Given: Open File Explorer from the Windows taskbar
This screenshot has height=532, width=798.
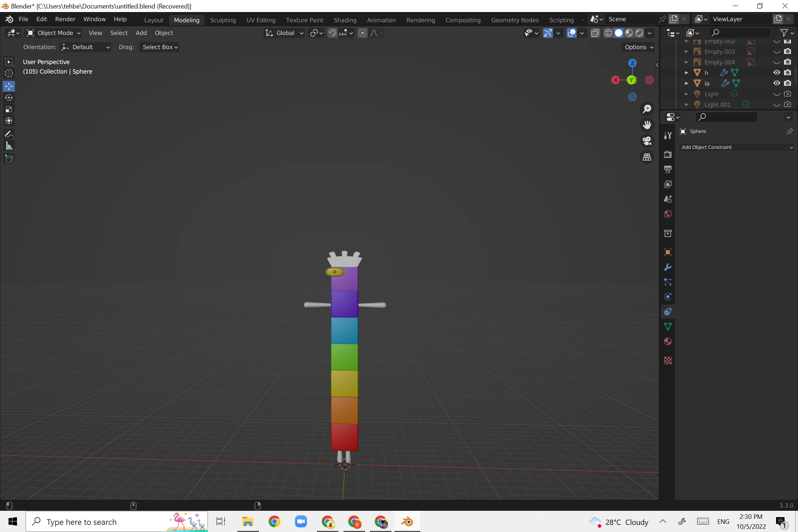Looking at the screenshot, I should pyautogui.click(x=248, y=521).
